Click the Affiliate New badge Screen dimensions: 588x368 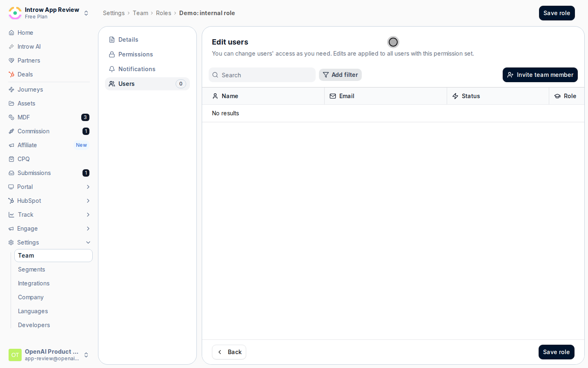click(x=81, y=145)
